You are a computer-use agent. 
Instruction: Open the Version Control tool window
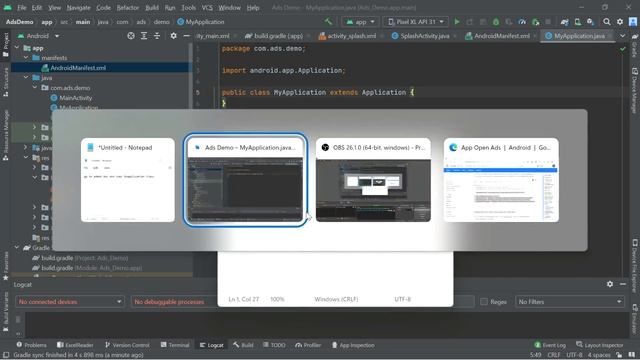point(127,345)
